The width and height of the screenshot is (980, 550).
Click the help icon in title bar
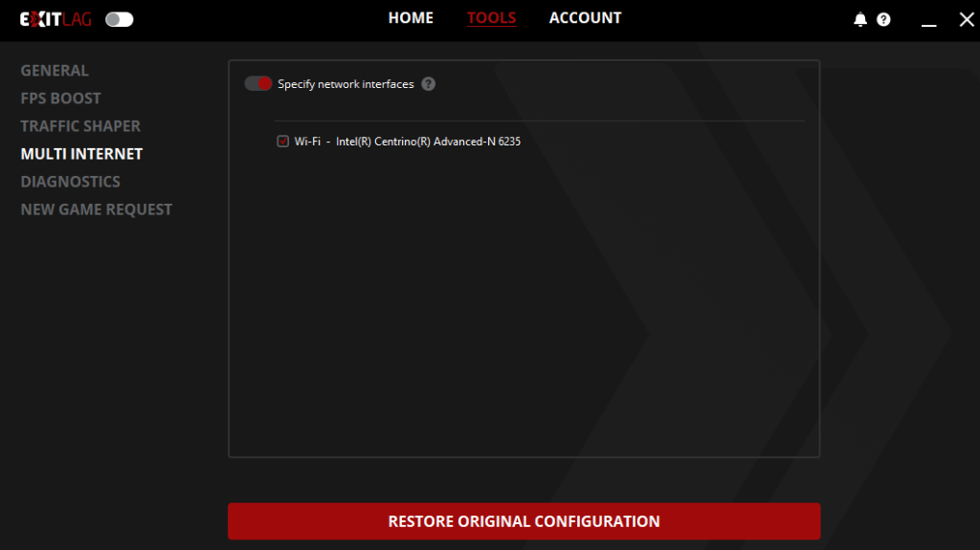click(x=883, y=19)
